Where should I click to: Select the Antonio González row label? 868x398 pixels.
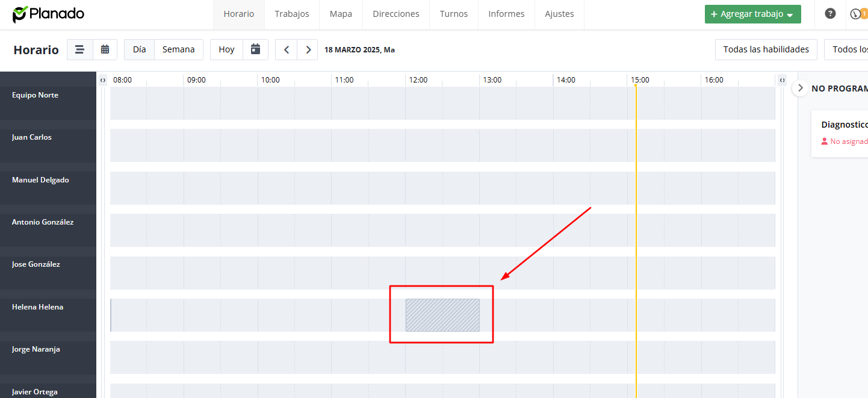pyautogui.click(x=43, y=222)
